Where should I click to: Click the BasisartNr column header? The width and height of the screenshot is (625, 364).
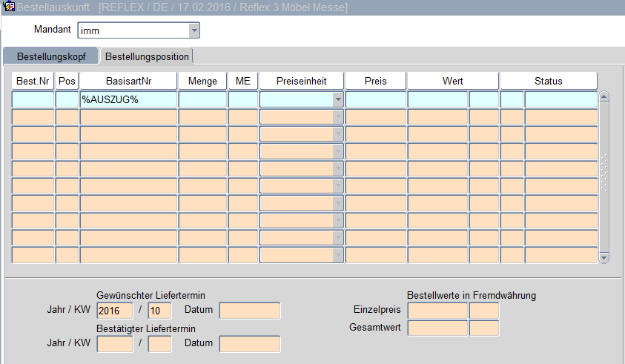(x=128, y=81)
